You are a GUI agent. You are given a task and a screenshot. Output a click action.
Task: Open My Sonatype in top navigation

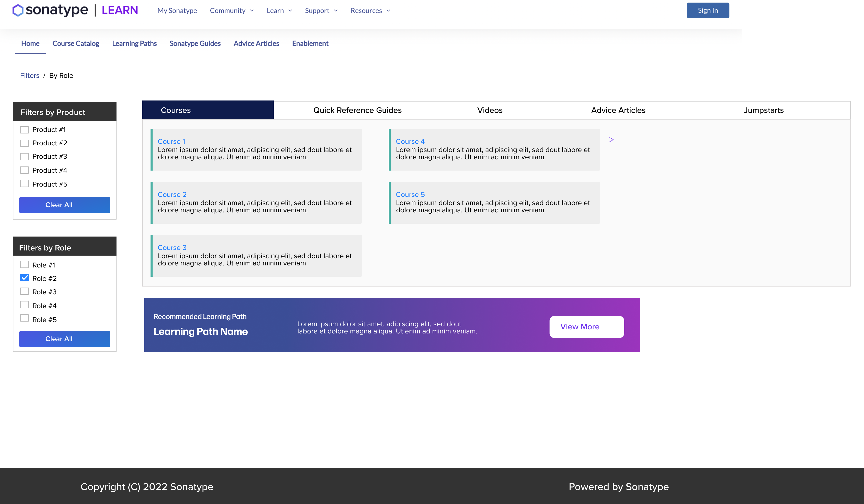[177, 11]
